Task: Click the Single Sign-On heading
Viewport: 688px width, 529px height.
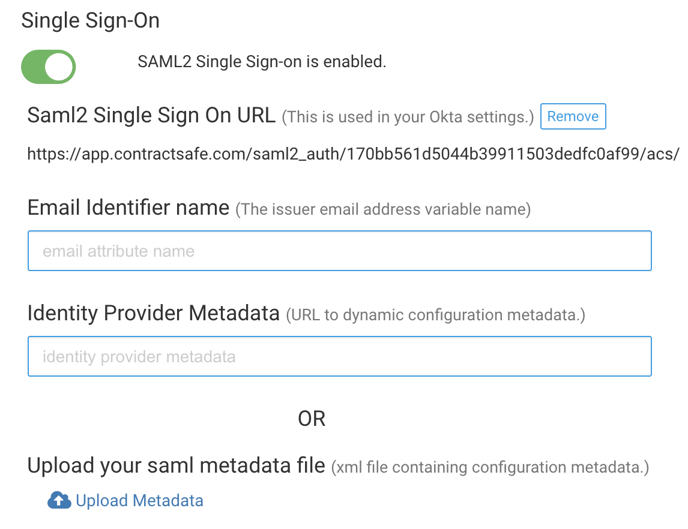Action: point(90,21)
